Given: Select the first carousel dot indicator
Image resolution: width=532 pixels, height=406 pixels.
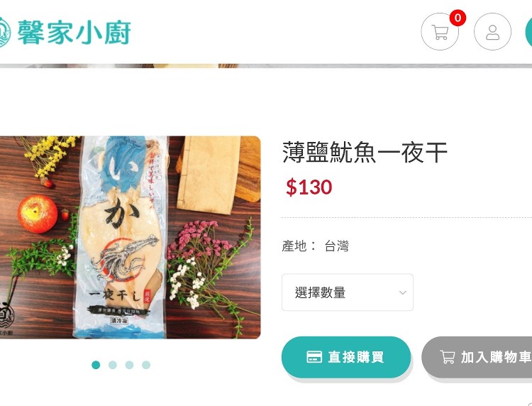Looking at the screenshot, I should [96, 365].
